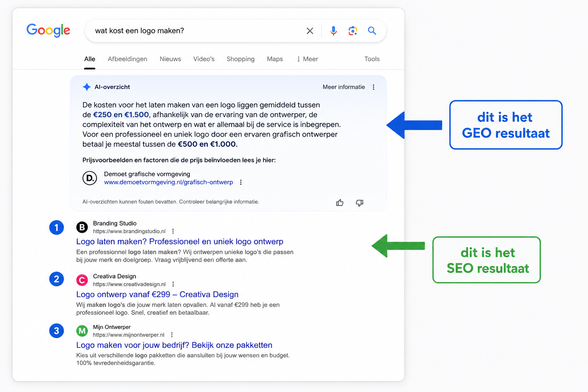Image resolution: width=588 pixels, height=392 pixels.
Task: Open options dots next to demoetvormgeving.nl link
Action: point(241,182)
